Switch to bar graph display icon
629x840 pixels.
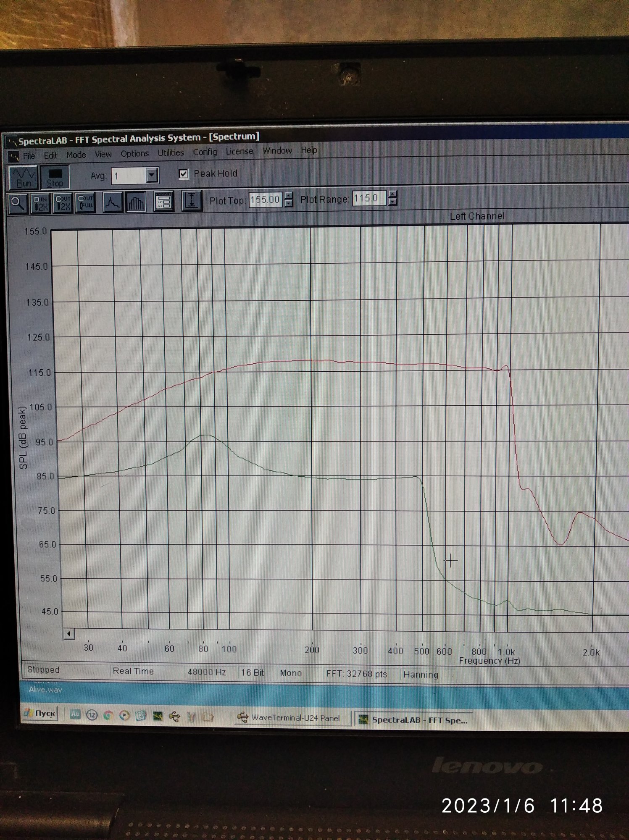pyautogui.click(x=136, y=202)
